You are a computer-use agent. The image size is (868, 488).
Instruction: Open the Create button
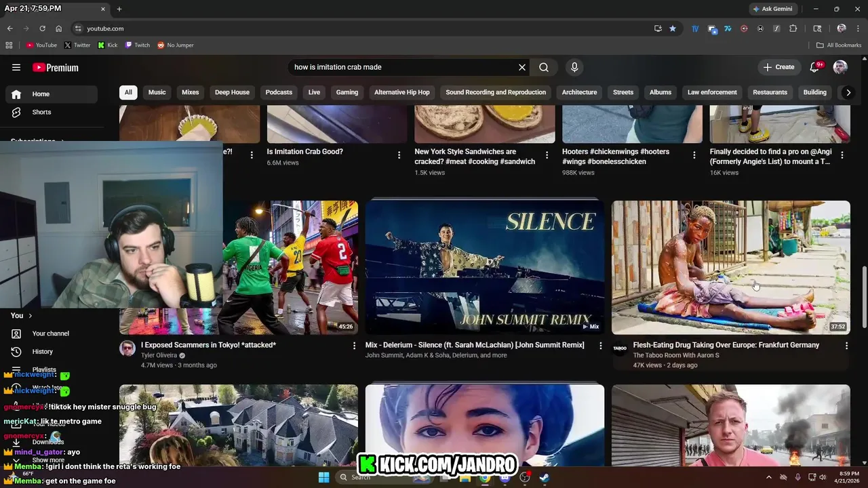(x=778, y=67)
